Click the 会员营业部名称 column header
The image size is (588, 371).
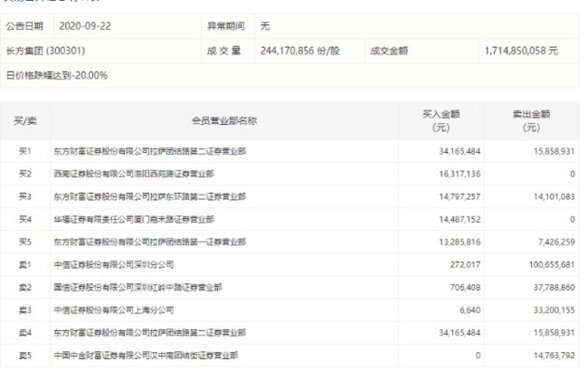pyautogui.click(x=224, y=120)
